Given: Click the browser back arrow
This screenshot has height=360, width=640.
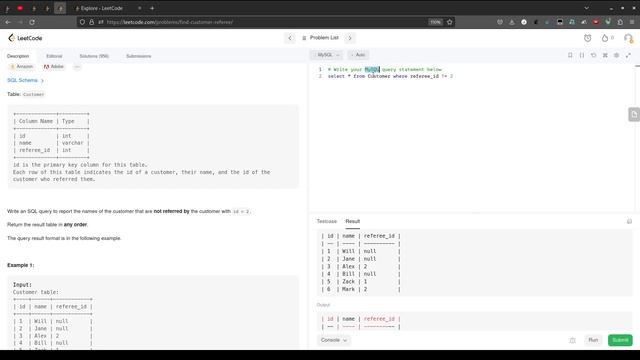Looking at the screenshot, I should [8, 22].
